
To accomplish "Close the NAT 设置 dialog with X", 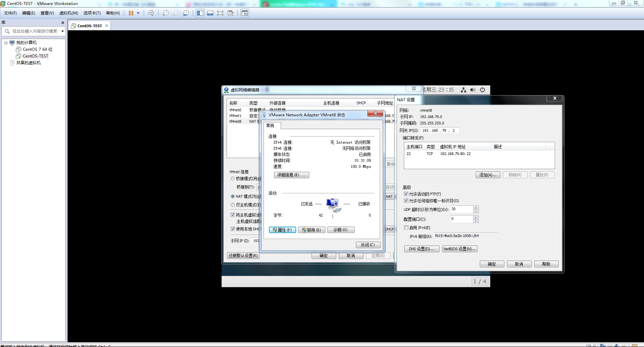I will tap(555, 98).
